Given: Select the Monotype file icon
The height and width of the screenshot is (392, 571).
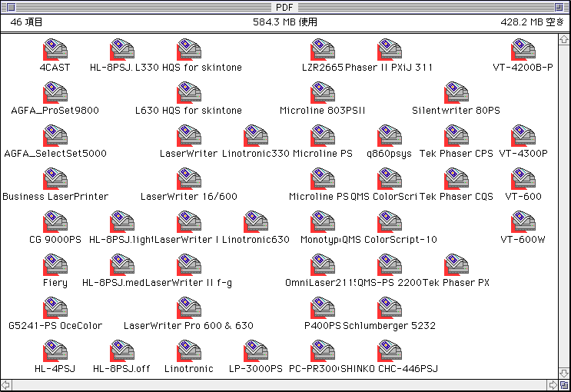Looking at the screenshot, I should point(323,221).
